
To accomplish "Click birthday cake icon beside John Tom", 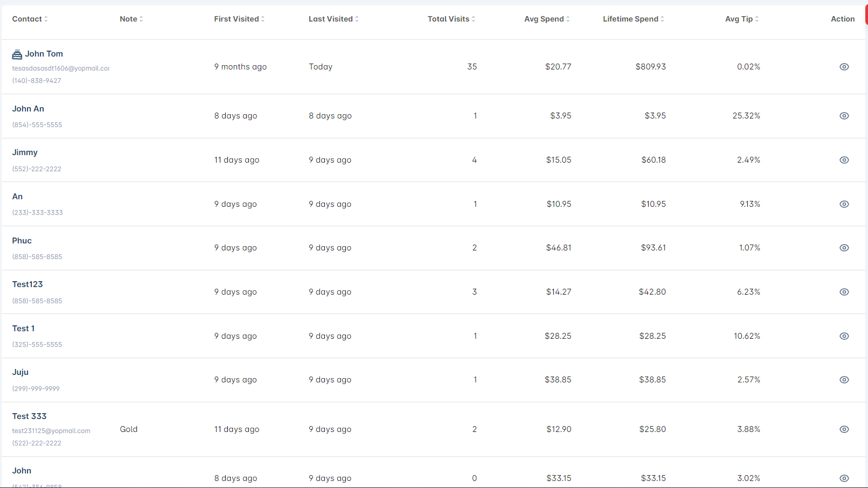I will point(17,54).
